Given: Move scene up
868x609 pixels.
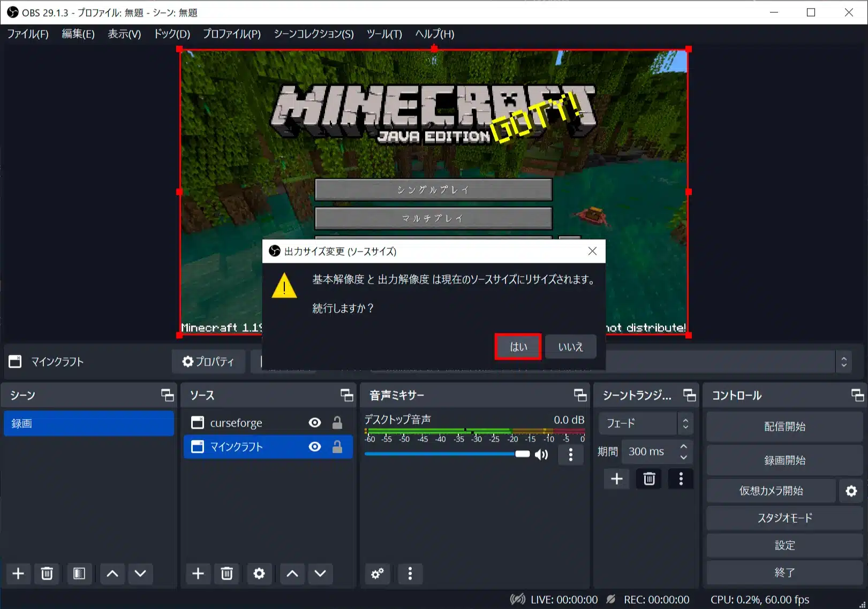Looking at the screenshot, I should point(112,574).
